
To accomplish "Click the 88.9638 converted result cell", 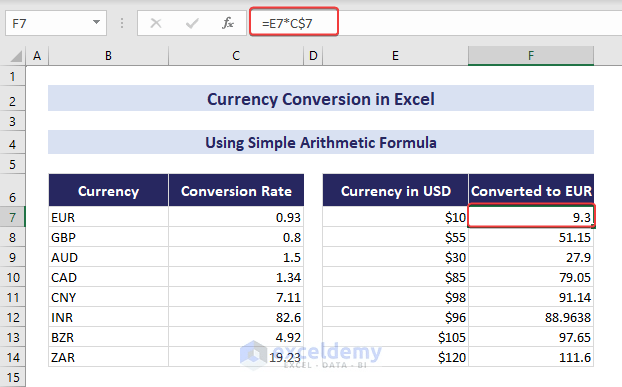I will click(x=531, y=317).
